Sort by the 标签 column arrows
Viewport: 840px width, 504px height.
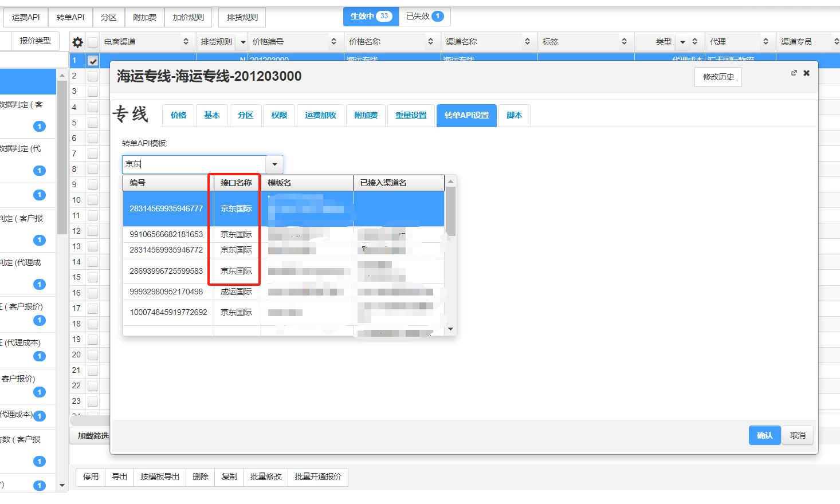click(624, 41)
